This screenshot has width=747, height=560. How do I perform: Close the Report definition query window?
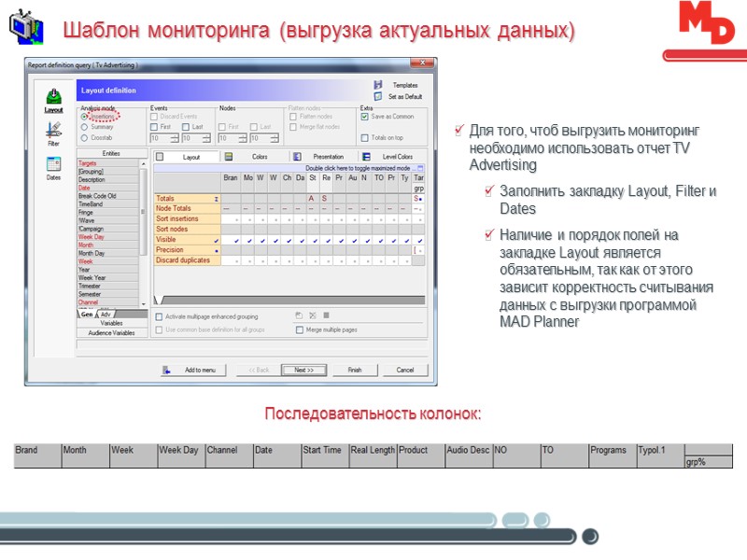point(422,63)
